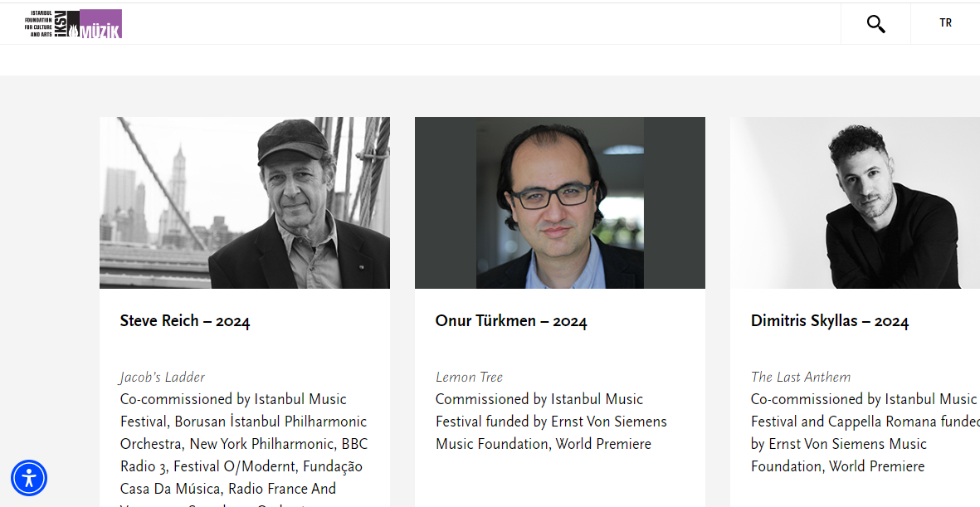
Task: Click the Jacob's Ladder work title
Action: click(163, 378)
